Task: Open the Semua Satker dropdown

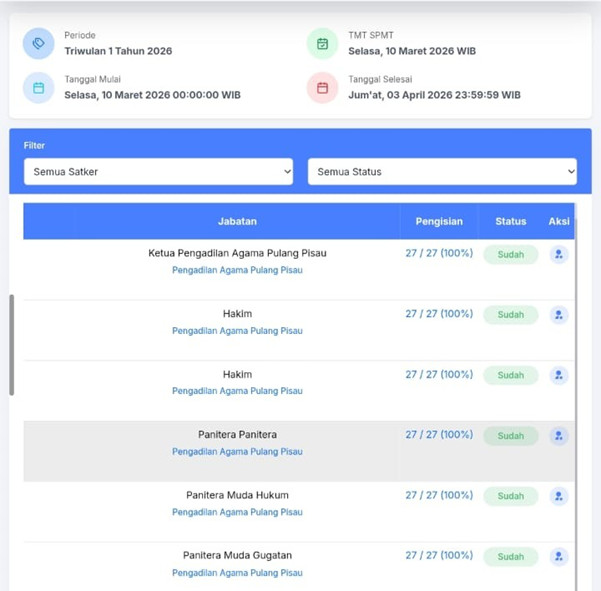Action: (158, 172)
